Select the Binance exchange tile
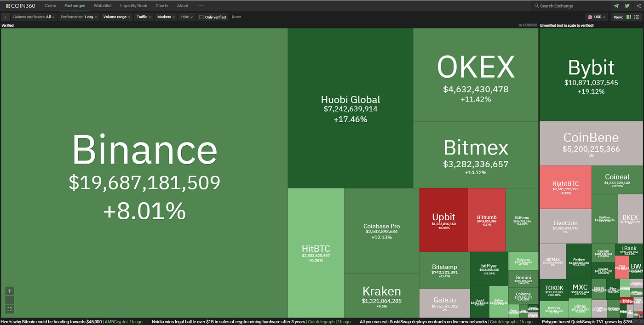 [144, 173]
